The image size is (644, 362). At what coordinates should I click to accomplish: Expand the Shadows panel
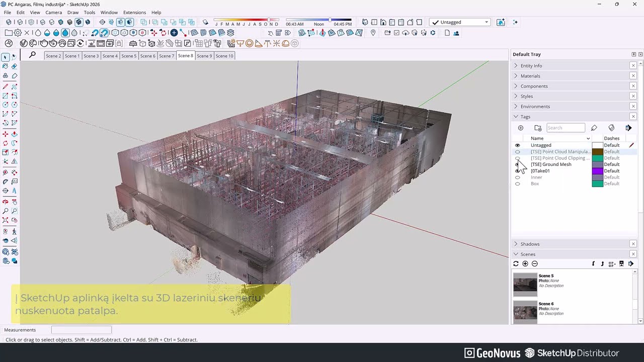tap(516, 244)
